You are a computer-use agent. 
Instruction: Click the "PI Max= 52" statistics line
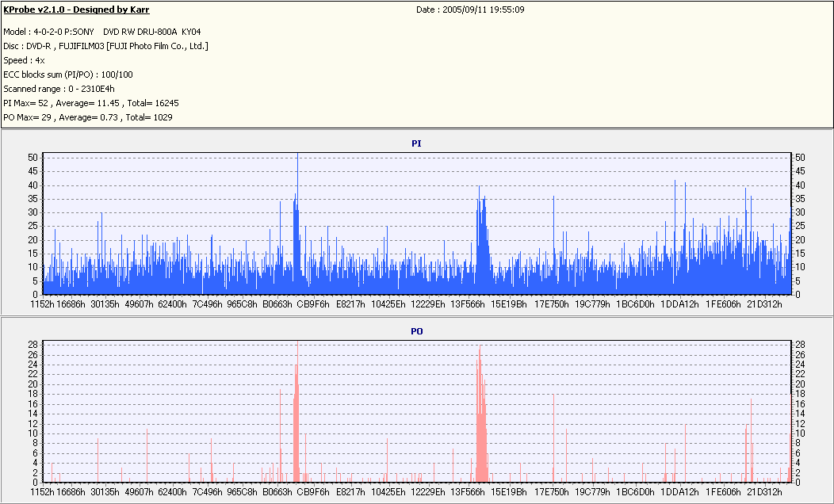pyautogui.click(x=91, y=103)
